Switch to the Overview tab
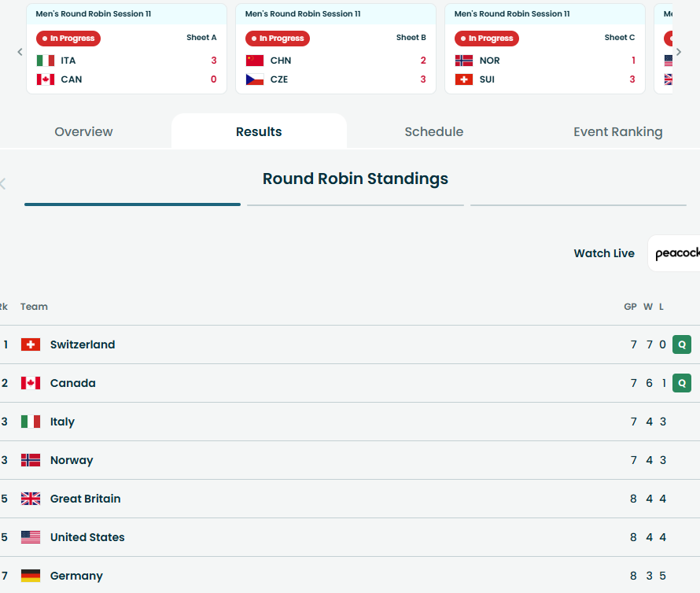This screenshot has width=700, height=593. (83, 131)
